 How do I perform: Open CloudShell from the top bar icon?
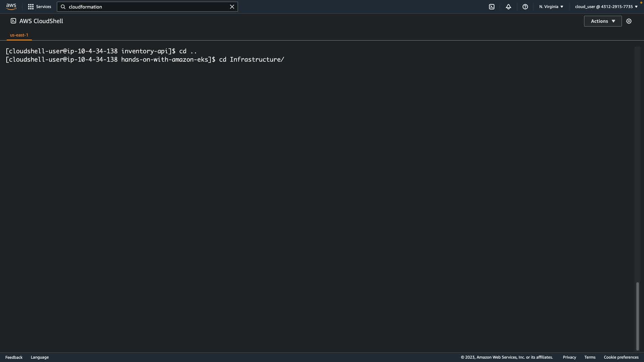pos(491,7)
